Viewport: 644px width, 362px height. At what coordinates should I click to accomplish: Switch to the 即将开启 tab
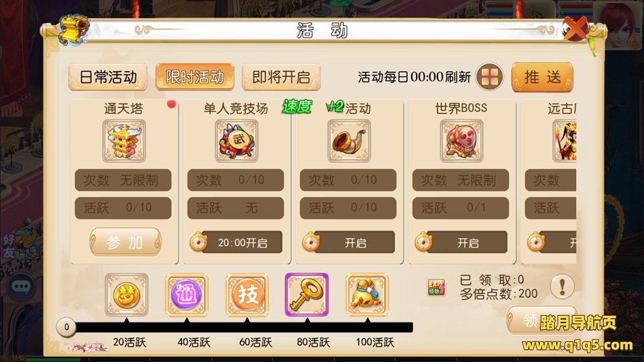click(x=281, y=76)
